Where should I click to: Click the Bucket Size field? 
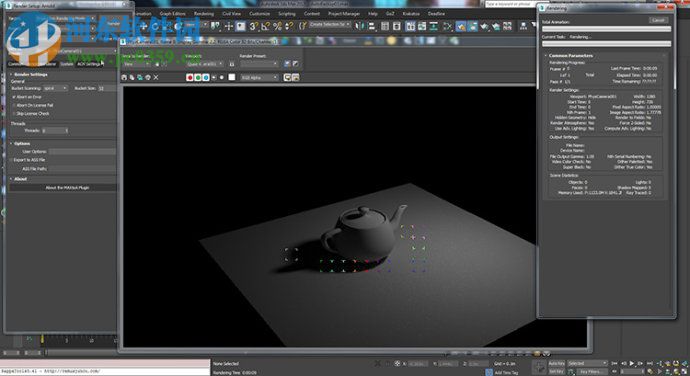pos(106,88)
